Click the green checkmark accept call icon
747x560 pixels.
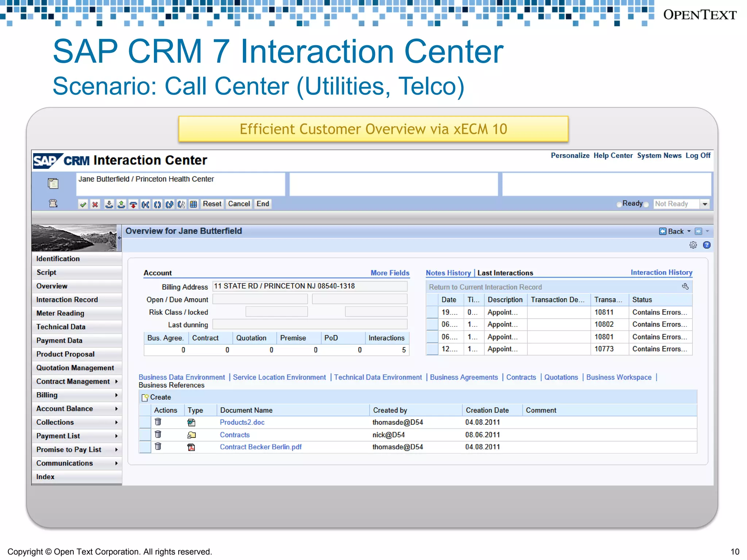tap(83, 204)
